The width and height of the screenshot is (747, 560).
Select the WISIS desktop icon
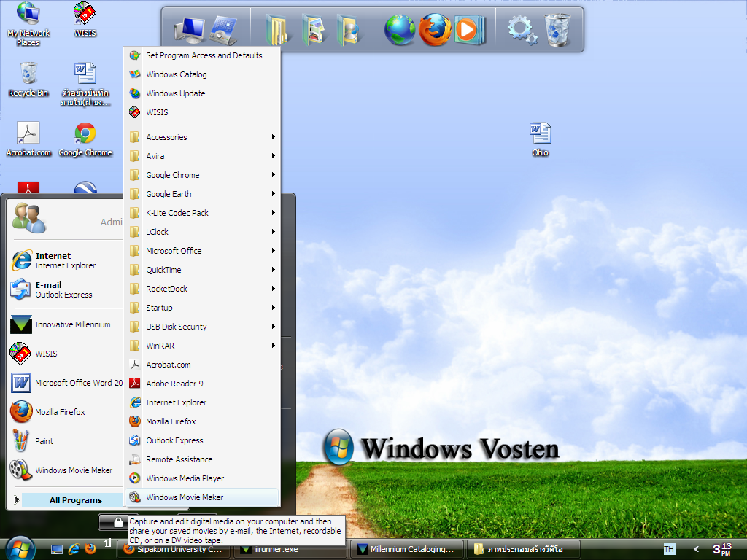click(x=85, y=20)
